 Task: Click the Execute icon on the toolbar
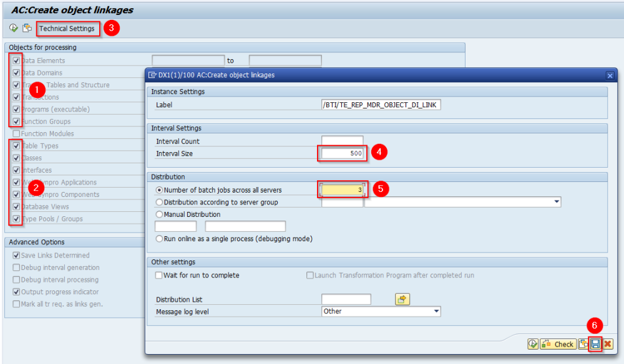[12, 27]
